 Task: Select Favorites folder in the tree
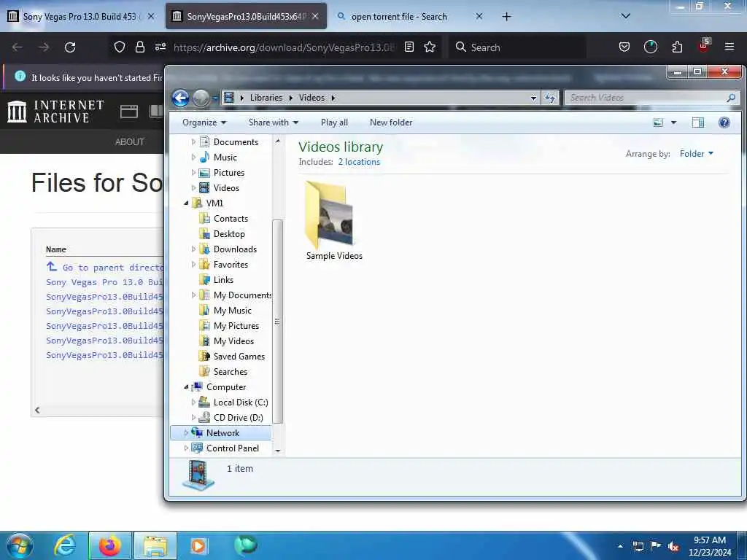[231, 264]
